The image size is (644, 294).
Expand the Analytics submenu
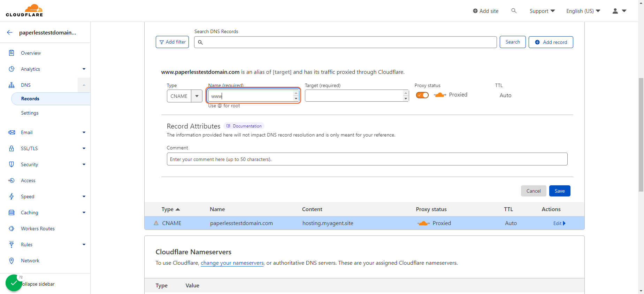tap(84, 69)
